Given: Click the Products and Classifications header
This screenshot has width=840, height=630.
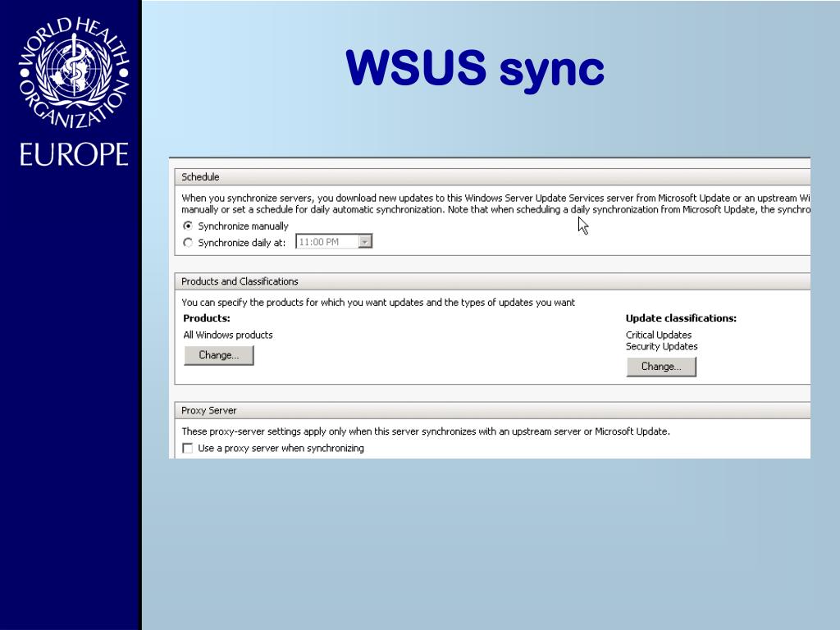Looking at the screenshot, I should click(x=492, y=281).
